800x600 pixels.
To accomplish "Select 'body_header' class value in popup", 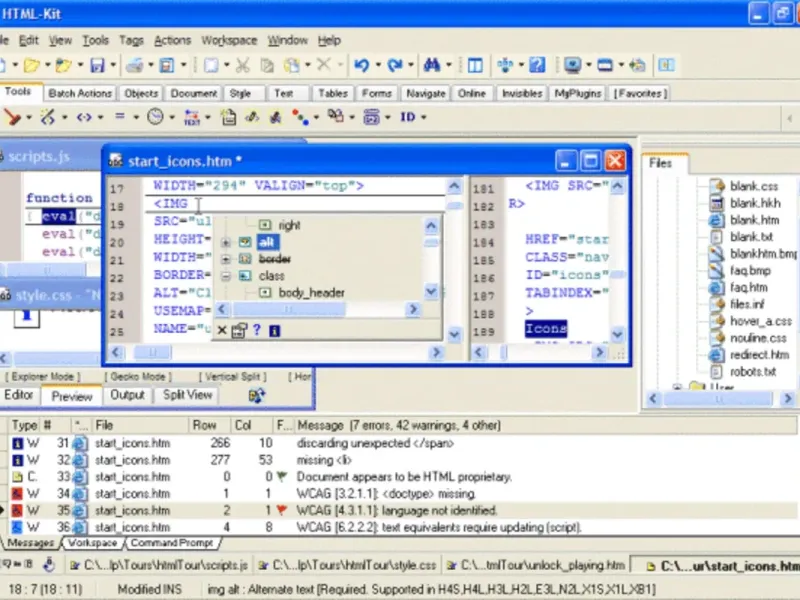I will 311,293.
